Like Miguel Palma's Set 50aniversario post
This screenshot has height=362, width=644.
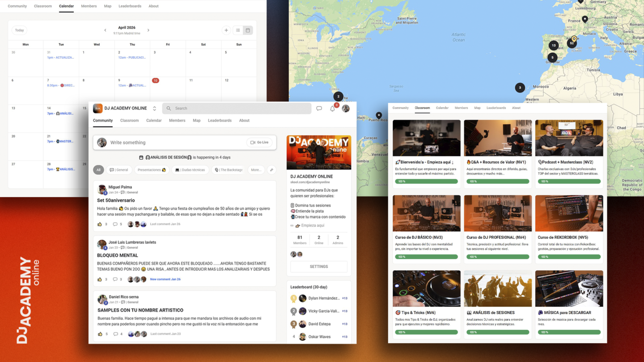pyautogui.click(x=100, y=224)
